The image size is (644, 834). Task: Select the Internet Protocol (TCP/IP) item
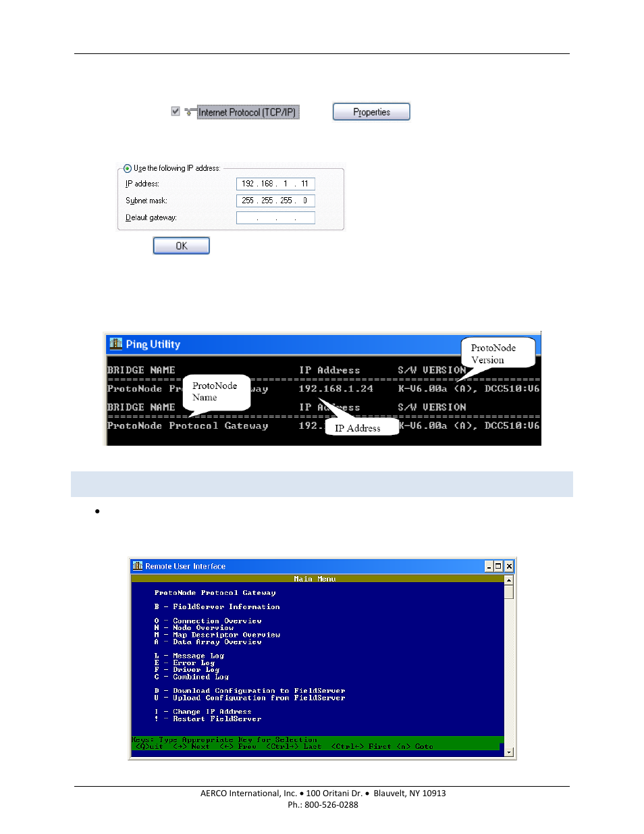(247, 112)
